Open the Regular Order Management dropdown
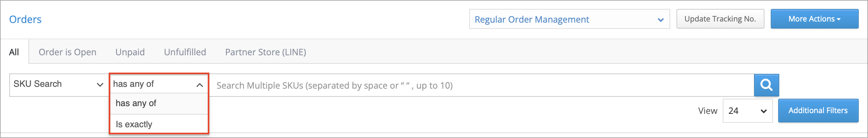 (569, 19)
